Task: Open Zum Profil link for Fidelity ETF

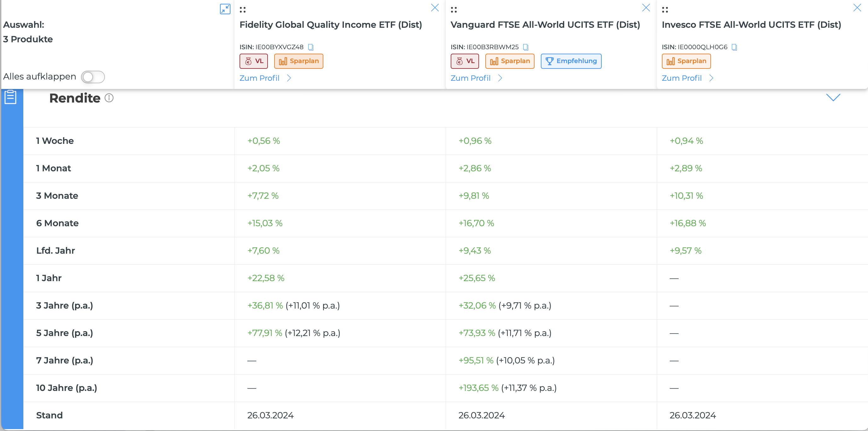Action: [x=265, y=78]
